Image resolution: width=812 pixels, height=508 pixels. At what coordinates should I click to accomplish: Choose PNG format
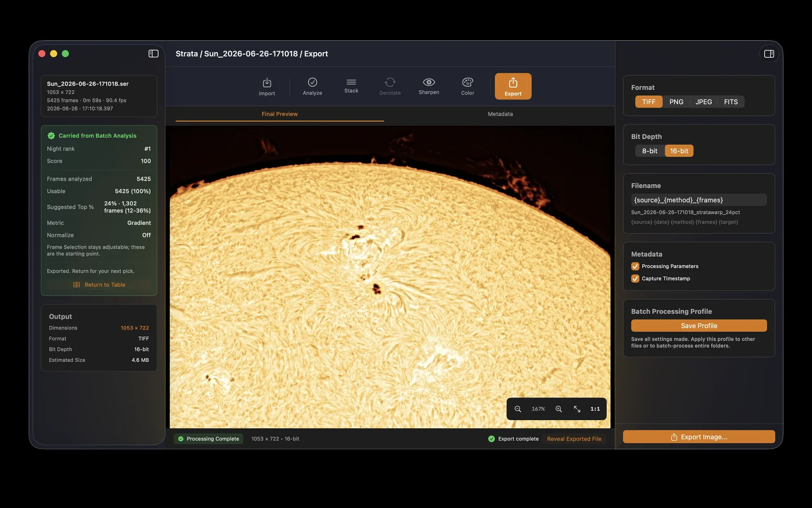click(676, 102)
